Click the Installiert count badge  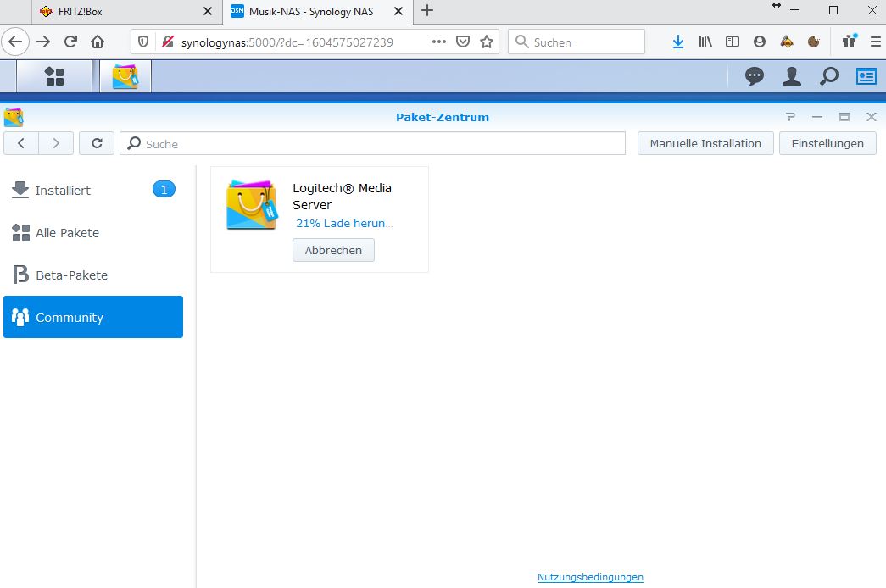point(164,190)
